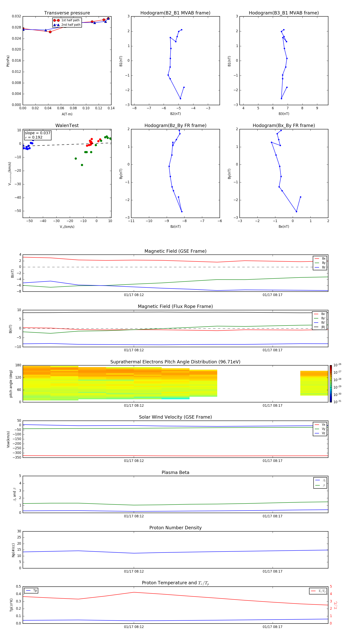
Task: Click the 'Bx(nT)' x-axis label
Action: (x=284, y=227)
